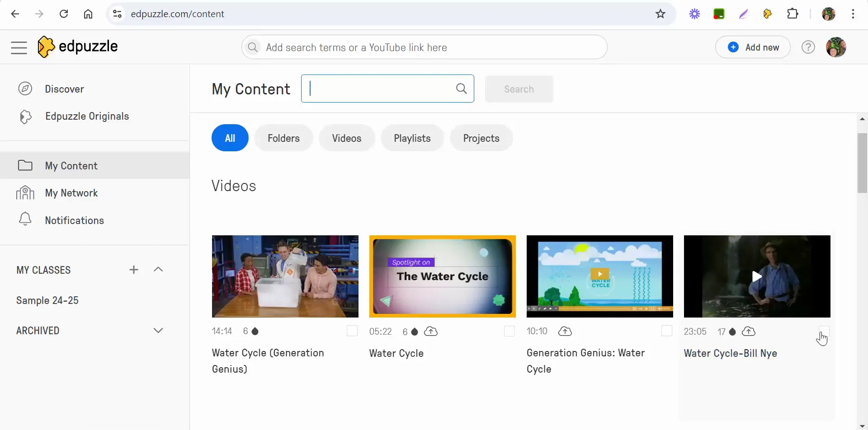
Task: View site information icon in address bar
Action: coord(117,14)
